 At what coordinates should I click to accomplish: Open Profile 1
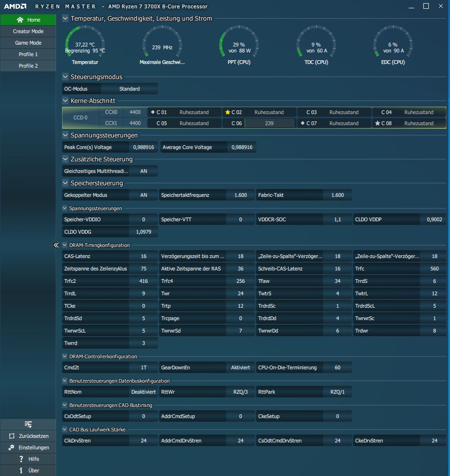coord(28,54)
